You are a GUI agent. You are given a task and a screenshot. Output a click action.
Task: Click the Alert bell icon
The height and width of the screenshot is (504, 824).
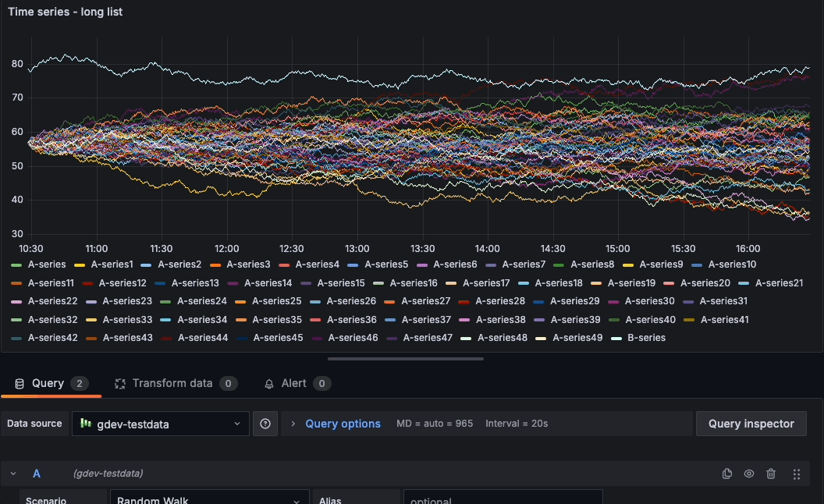point(269,384)
